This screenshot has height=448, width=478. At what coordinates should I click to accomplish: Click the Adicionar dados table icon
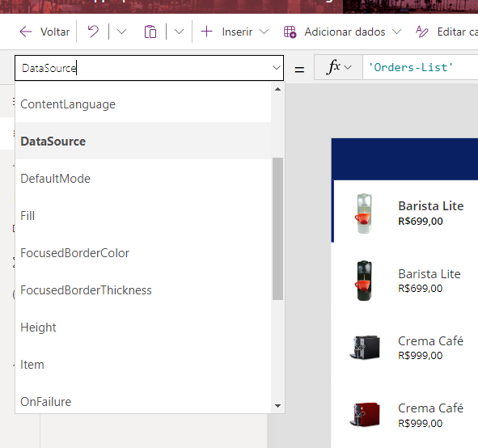290,32
